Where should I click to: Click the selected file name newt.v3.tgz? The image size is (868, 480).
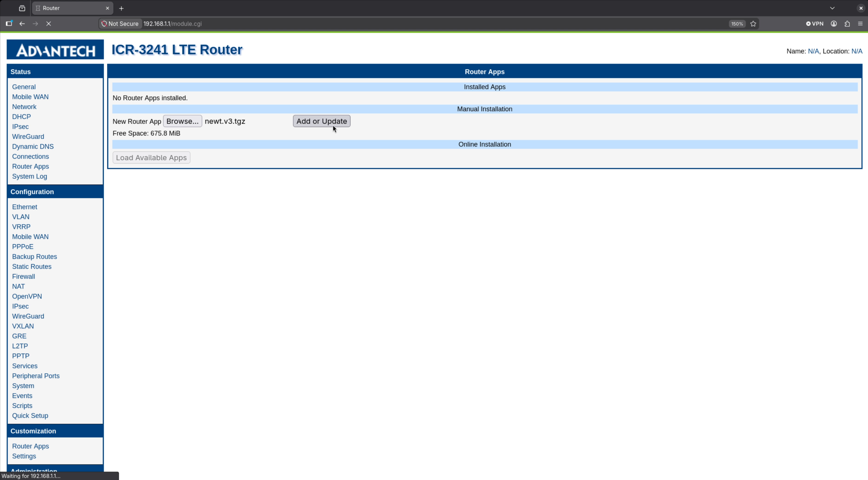225,121
